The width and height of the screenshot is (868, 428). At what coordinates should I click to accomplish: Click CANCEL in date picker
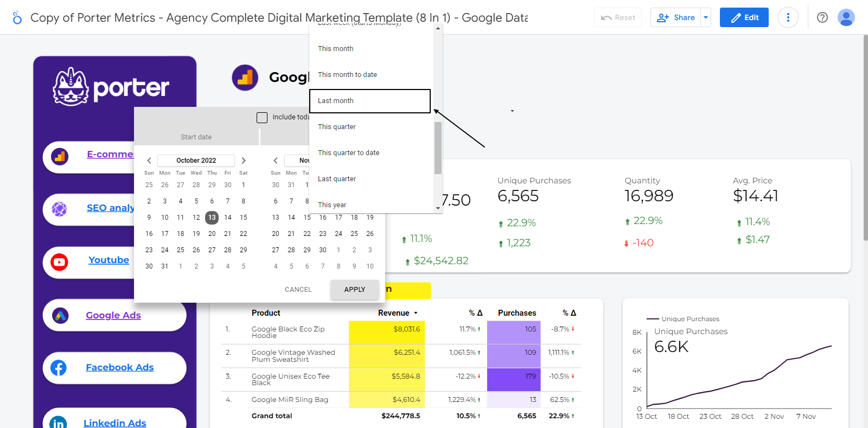point(298,290)
